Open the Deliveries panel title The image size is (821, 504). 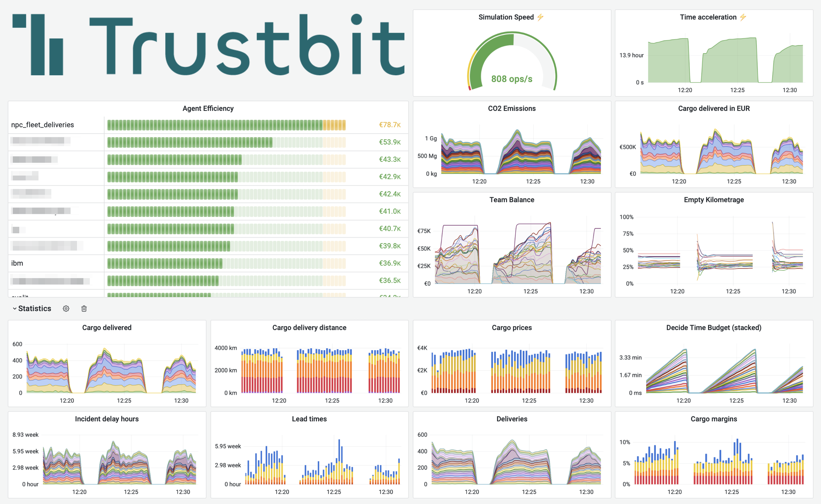point(511,419)
